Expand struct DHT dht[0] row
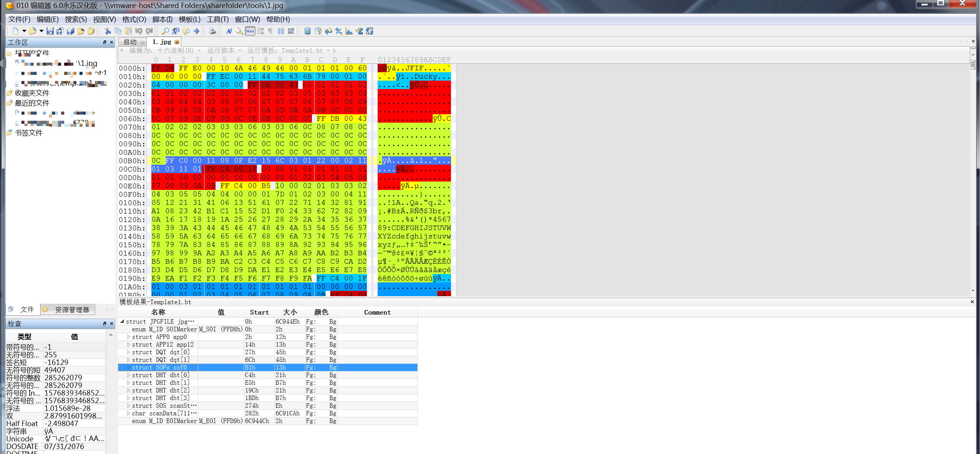This screenshot has height=454, width=980. 129,375
